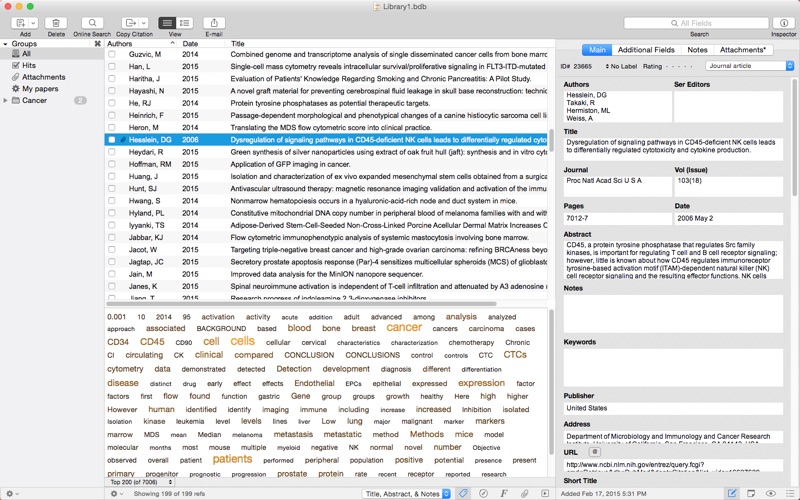Sort by the Title column header

(x=388, y=44)
